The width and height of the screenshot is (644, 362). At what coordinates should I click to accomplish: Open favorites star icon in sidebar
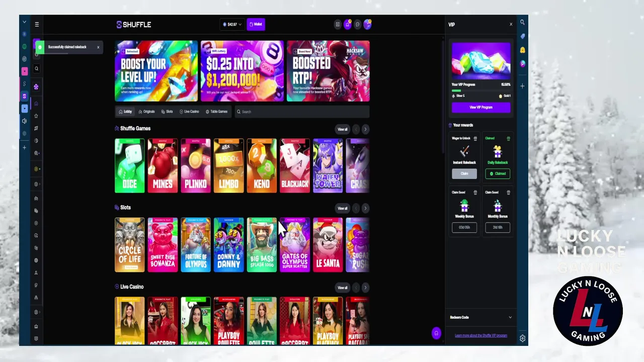tap(36, 116)
